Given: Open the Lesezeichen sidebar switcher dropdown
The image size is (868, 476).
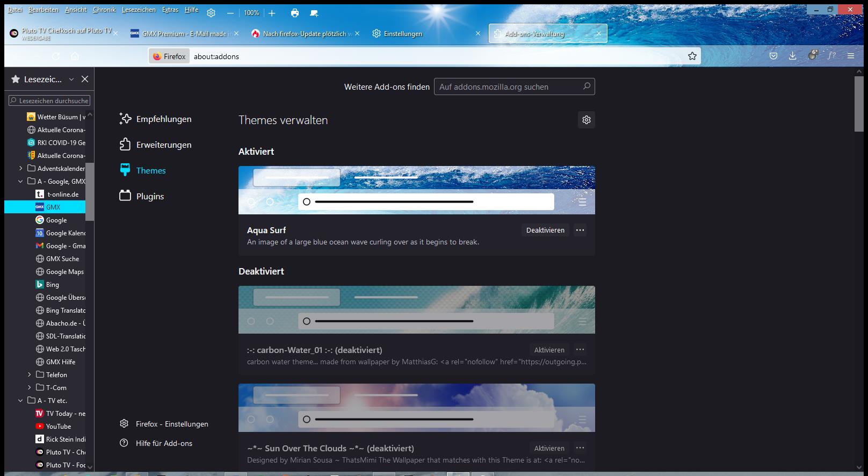Looking at the screenshot, I should pyautogui.click(x=71, y=79).
